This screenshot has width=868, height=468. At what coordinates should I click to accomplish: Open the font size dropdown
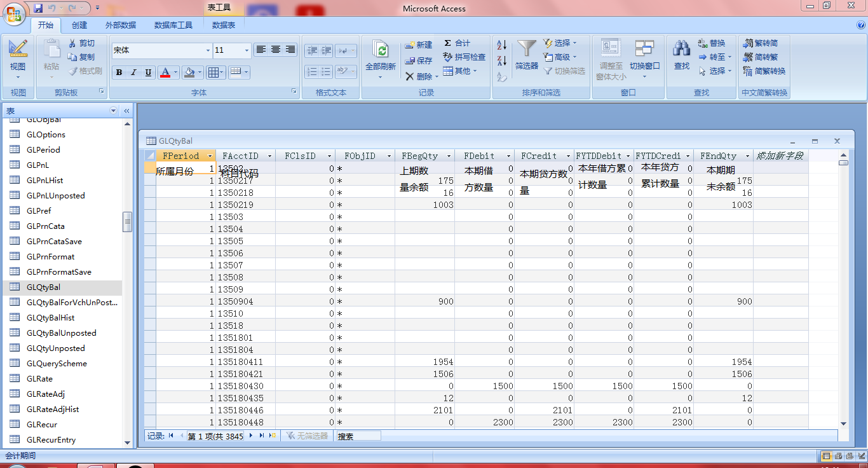(x=247, y=50)
